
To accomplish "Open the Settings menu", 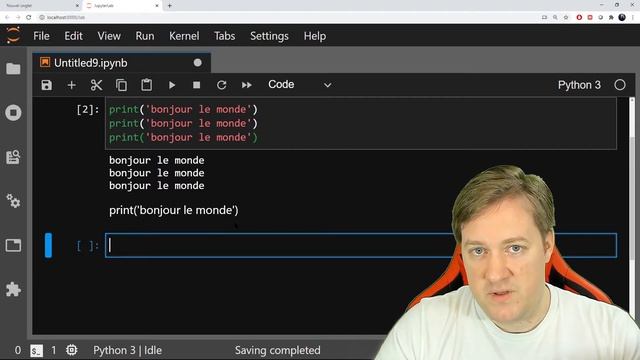I will coord(269,36).
